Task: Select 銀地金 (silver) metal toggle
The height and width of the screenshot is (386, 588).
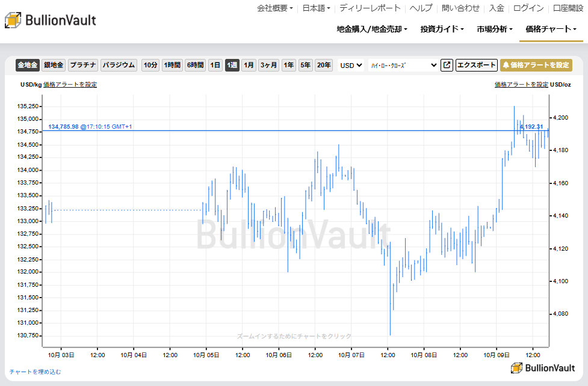Action: (54, 65)
